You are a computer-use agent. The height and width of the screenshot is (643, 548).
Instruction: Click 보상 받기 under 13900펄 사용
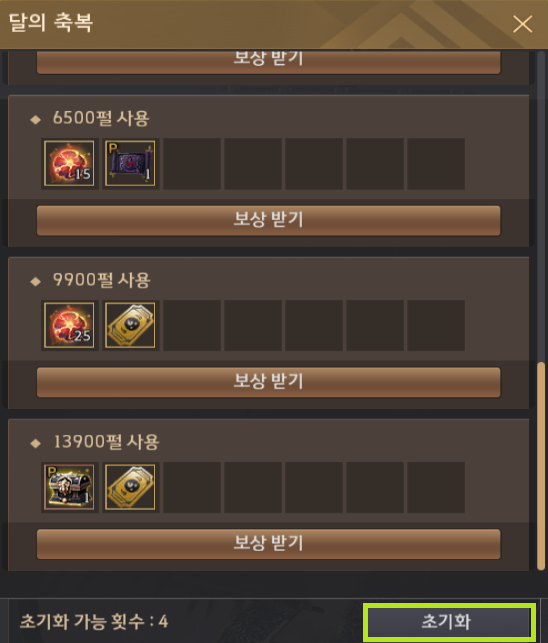[x=269, y=544]
